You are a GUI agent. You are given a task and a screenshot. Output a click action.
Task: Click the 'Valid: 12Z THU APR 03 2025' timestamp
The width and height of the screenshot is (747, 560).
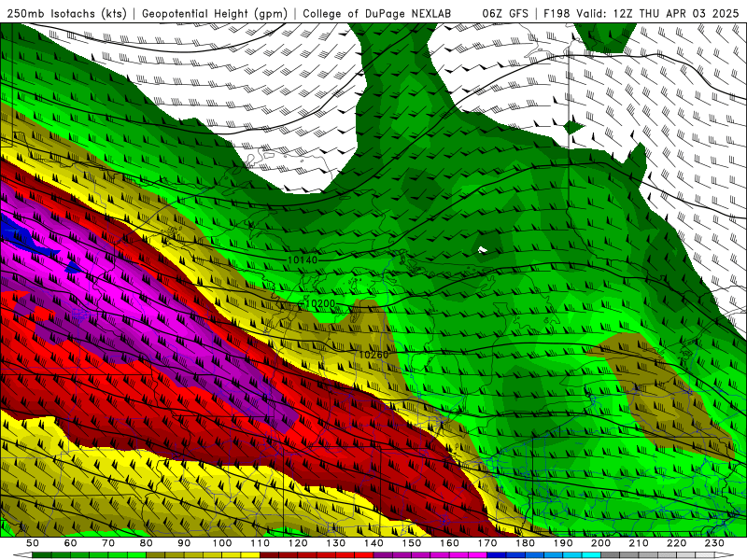[x=657, y=13]
